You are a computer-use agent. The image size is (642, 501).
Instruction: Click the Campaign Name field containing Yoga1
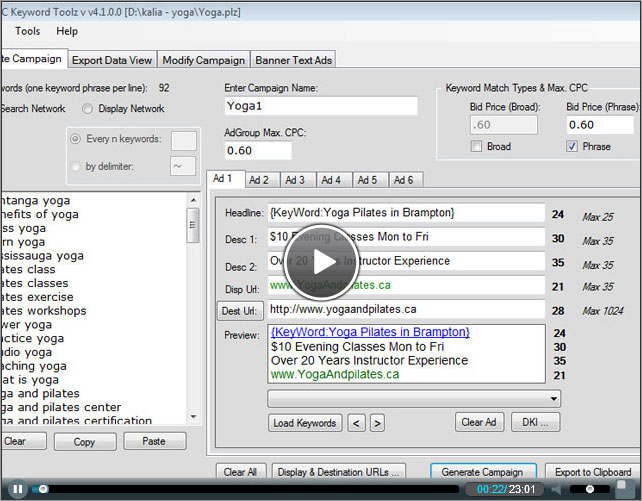coord(321,106)
